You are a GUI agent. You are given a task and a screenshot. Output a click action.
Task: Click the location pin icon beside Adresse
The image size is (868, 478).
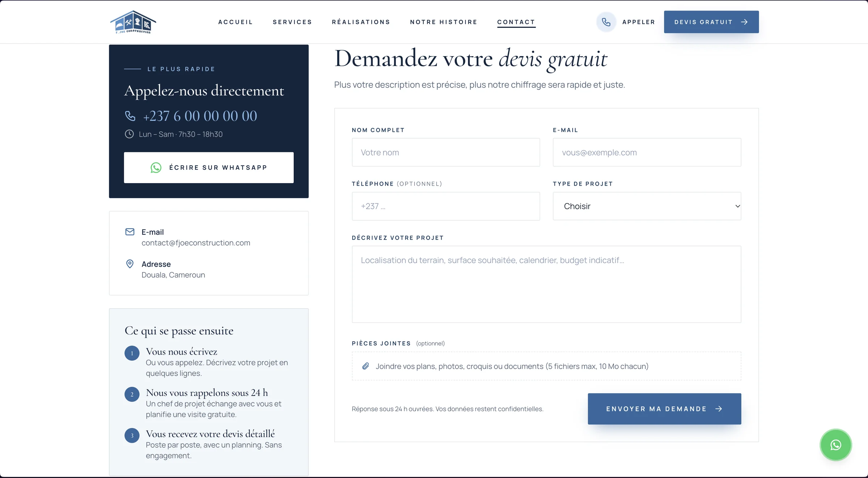coord(130,264)
